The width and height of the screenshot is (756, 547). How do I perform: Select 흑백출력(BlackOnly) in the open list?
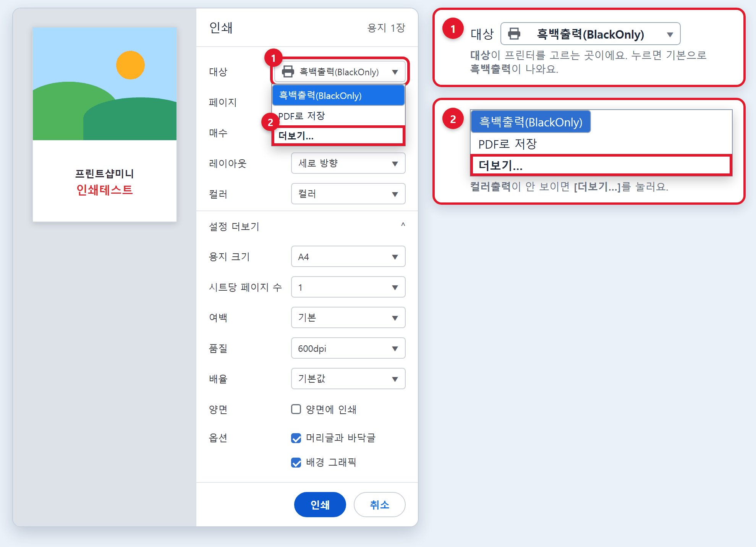(338, 95)
